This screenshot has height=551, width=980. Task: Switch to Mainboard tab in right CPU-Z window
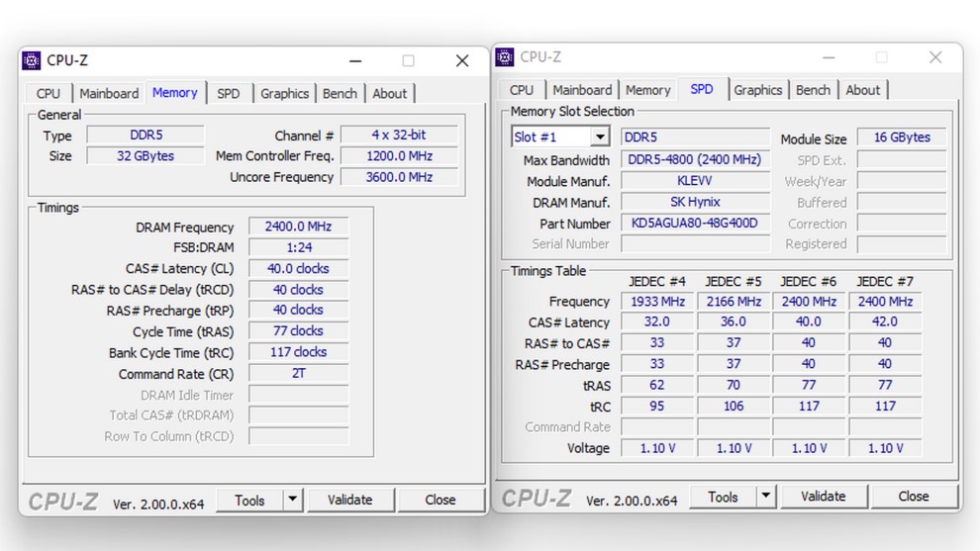pyautogui.click(x=582, y=90)
